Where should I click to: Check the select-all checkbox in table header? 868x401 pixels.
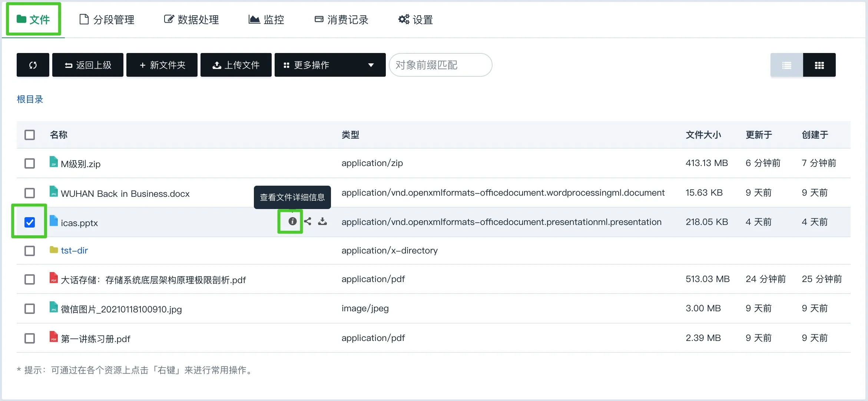click(x=30, y=135)
